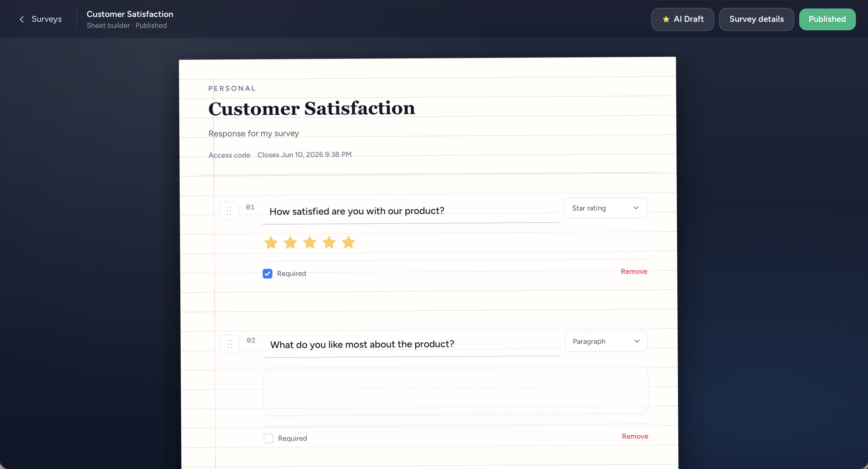Image resolution: width=868 pixels, height=469 pixels.
Task: Click the header title Customer Satisfaction
Action: click(x=130, y=14)
